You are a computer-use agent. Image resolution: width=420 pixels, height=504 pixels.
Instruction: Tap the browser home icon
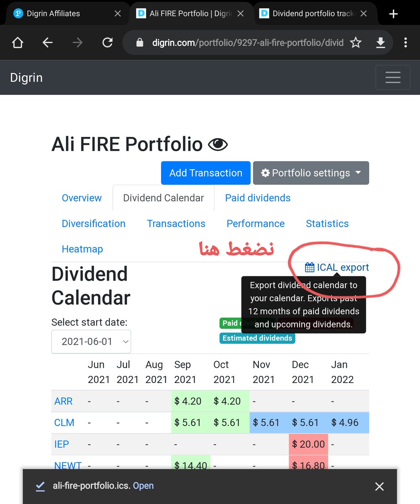(x=18, y=42)
